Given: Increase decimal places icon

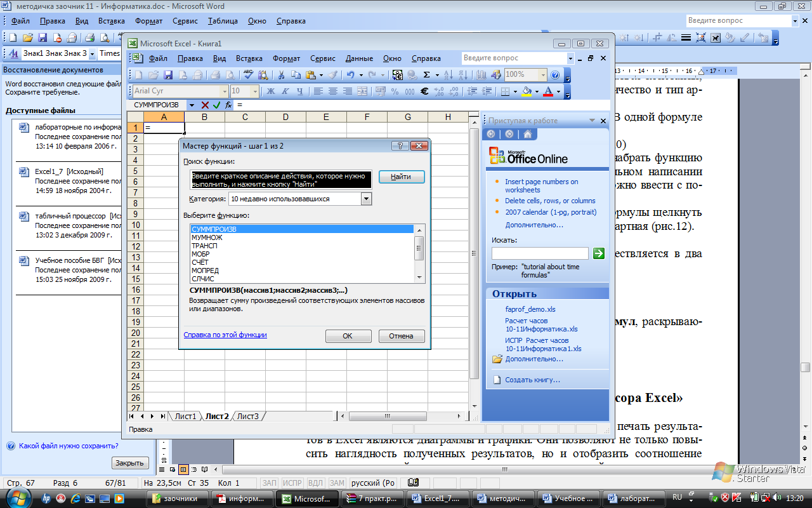Looking at the screenshot, I should [x=439, y=91].
